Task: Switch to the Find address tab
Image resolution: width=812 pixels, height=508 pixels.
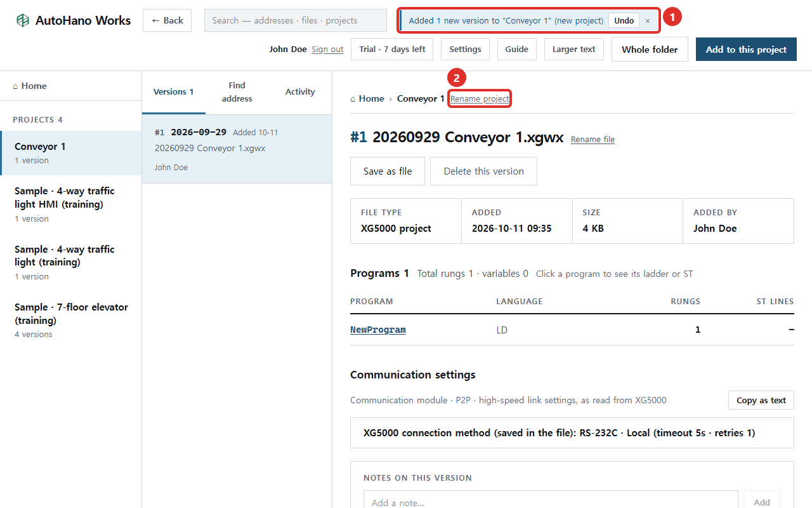Action: pos(237,92)
